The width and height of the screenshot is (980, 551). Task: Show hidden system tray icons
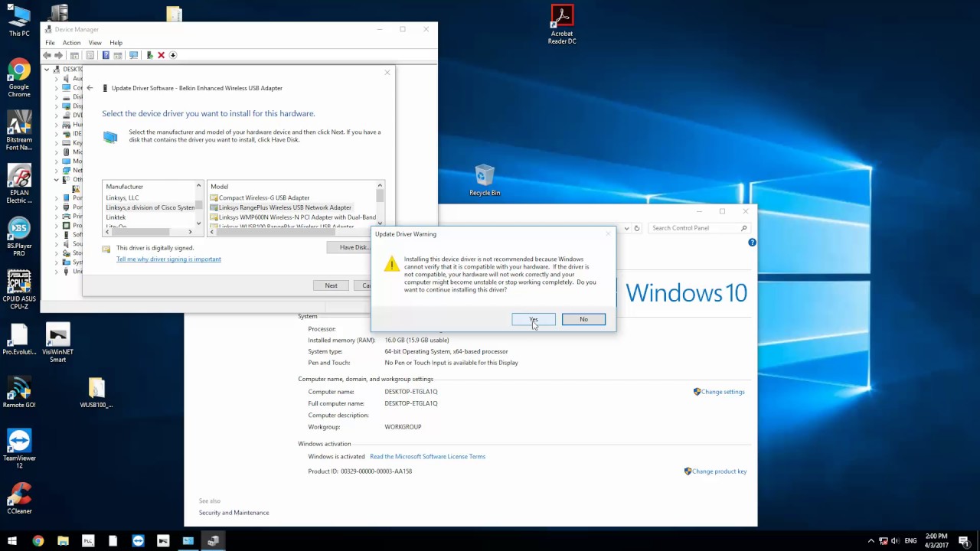[871, 541]
